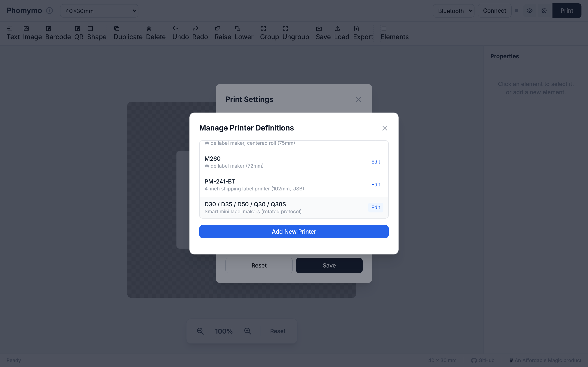This screenshot has height=367, width=588.
Task: Click Add New Printer button
Action: [294, 232]
